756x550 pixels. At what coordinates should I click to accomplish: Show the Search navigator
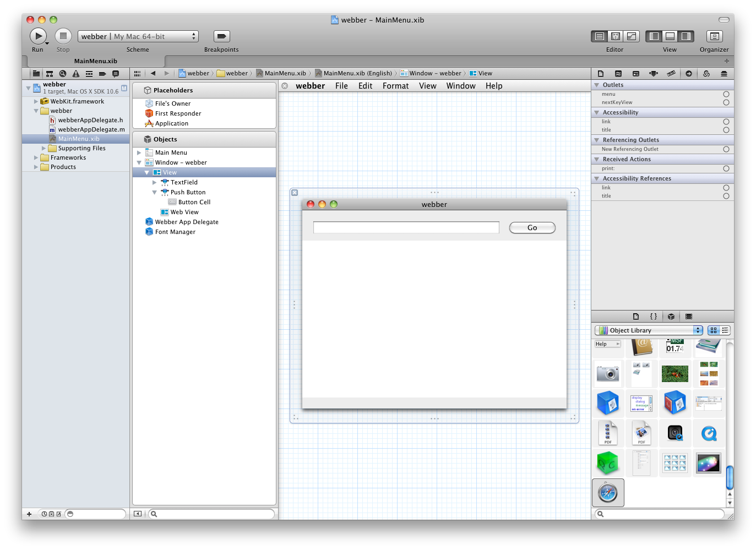63,73
